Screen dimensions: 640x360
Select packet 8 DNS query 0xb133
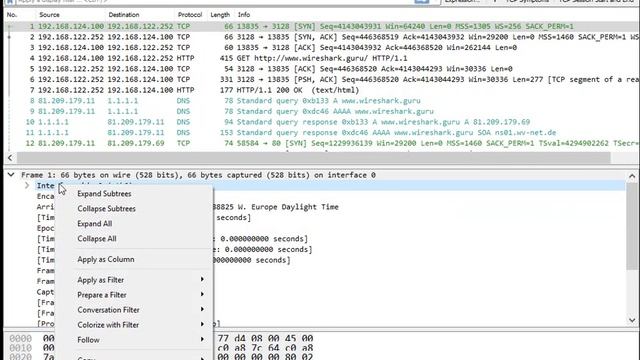click(x=322, y=101)
